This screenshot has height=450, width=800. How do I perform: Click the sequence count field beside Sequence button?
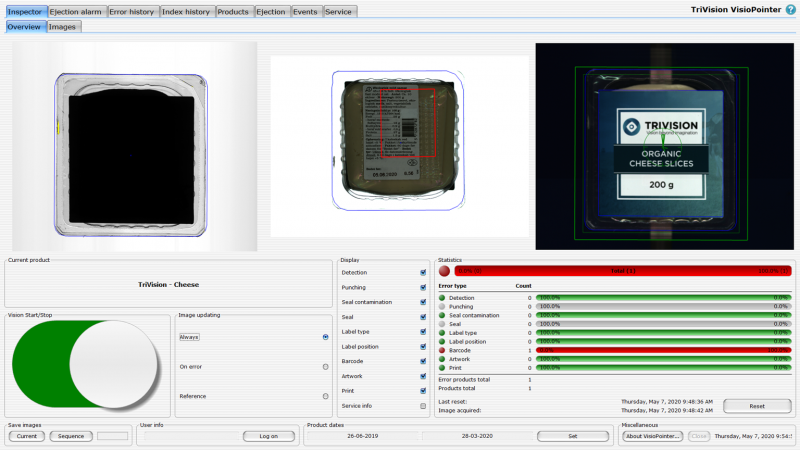pyautogui.click(x=112, y=436)
